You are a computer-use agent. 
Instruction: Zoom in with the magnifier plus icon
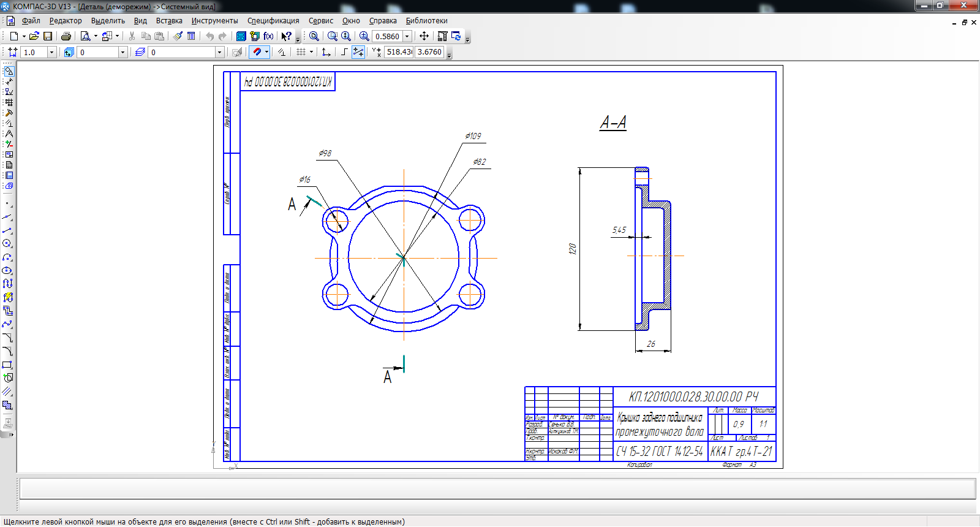click(364, 36)
